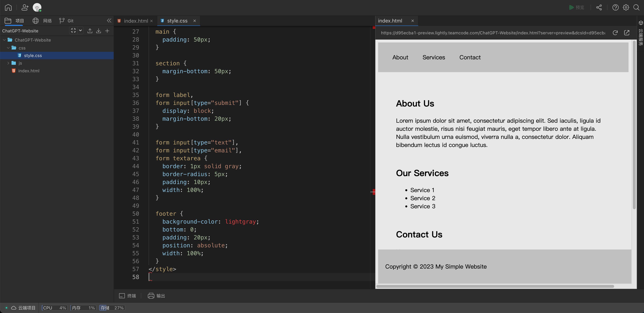Click the search magnifier icon
This screenshot has width=644, height=313.
(636, 8)
